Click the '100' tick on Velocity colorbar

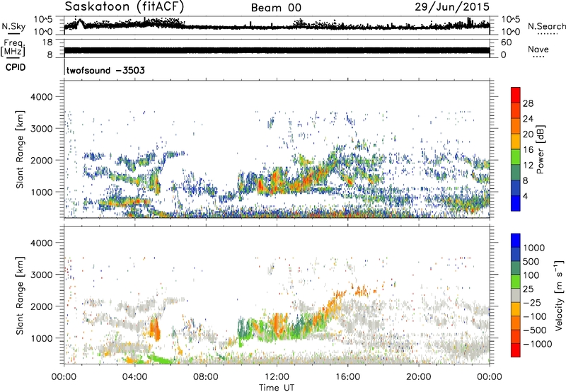pyautogui.click(x=531, y=275)
